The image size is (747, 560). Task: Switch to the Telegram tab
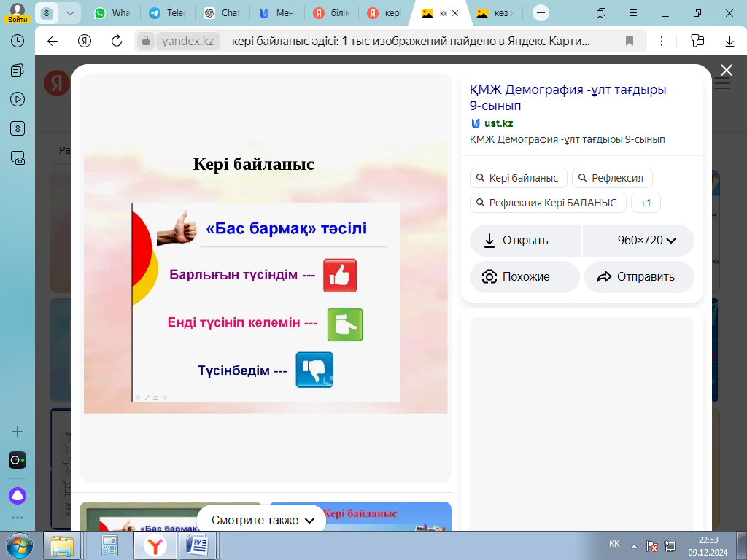166,13
